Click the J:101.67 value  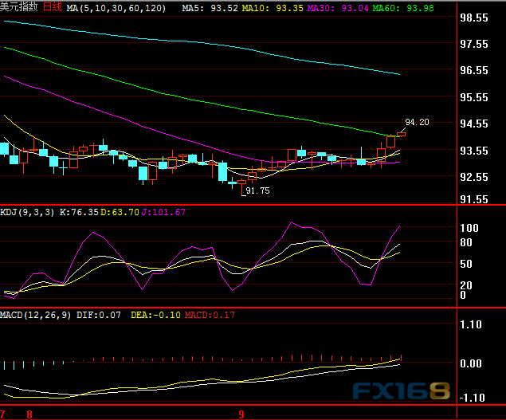163,213
